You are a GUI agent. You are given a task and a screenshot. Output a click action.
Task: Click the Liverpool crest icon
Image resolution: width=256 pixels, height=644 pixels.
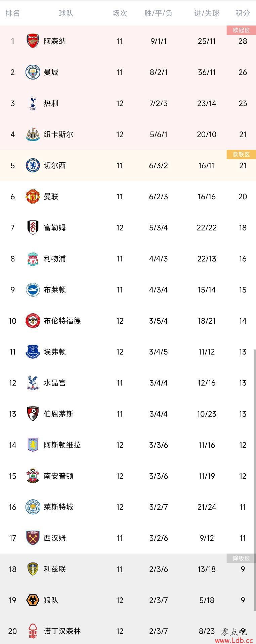point(33,259)
